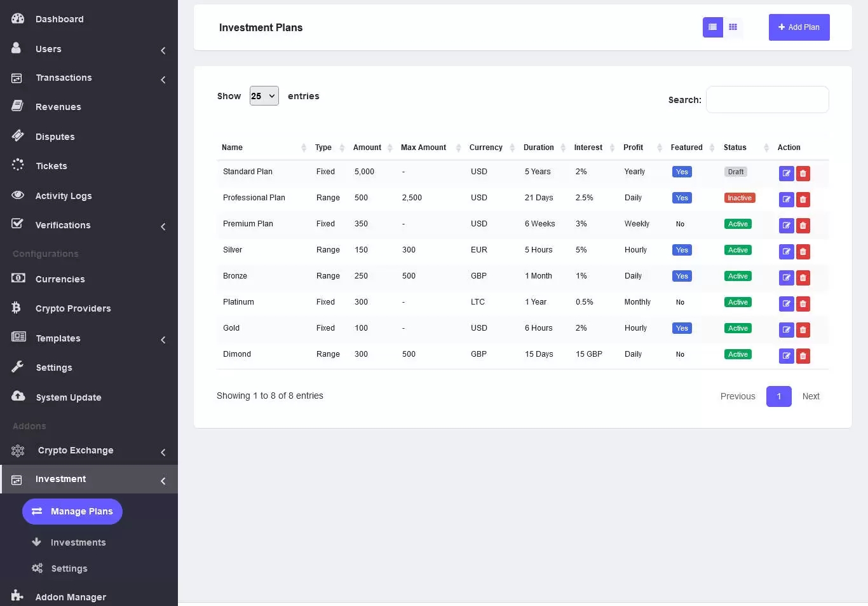
Task: Click trash icon for Dimond plan
Action: 803,356
